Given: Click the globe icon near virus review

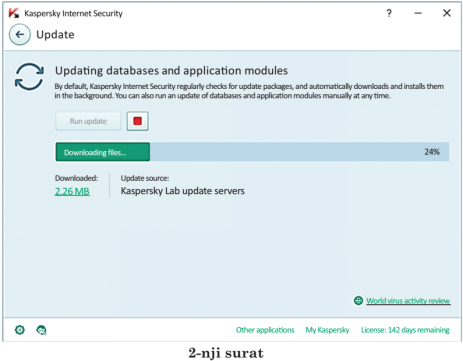Looking at the screenshot, I should [358, 300].
